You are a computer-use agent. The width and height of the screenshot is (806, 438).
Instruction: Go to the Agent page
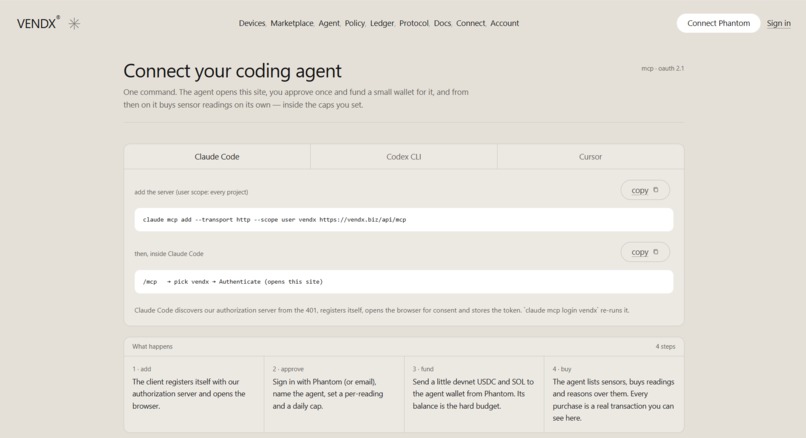(329, 23)
